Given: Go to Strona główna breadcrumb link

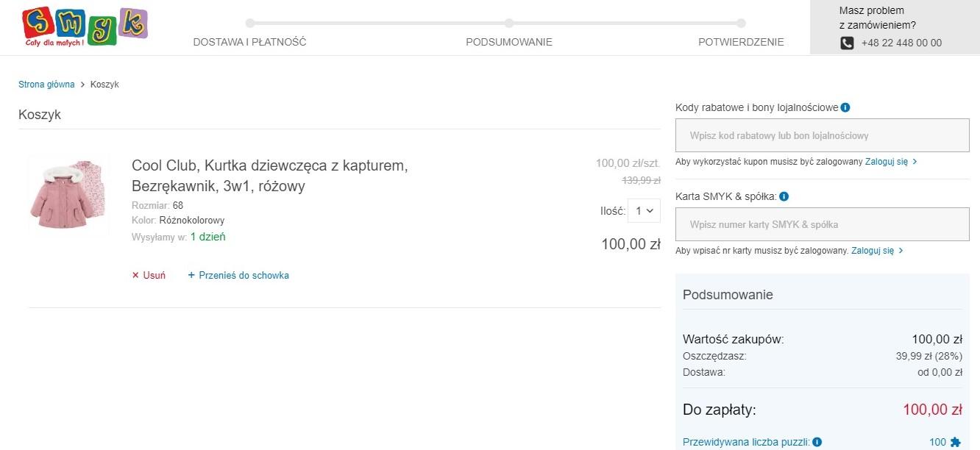Looking at the screenshot, I should tap(46, 85).
